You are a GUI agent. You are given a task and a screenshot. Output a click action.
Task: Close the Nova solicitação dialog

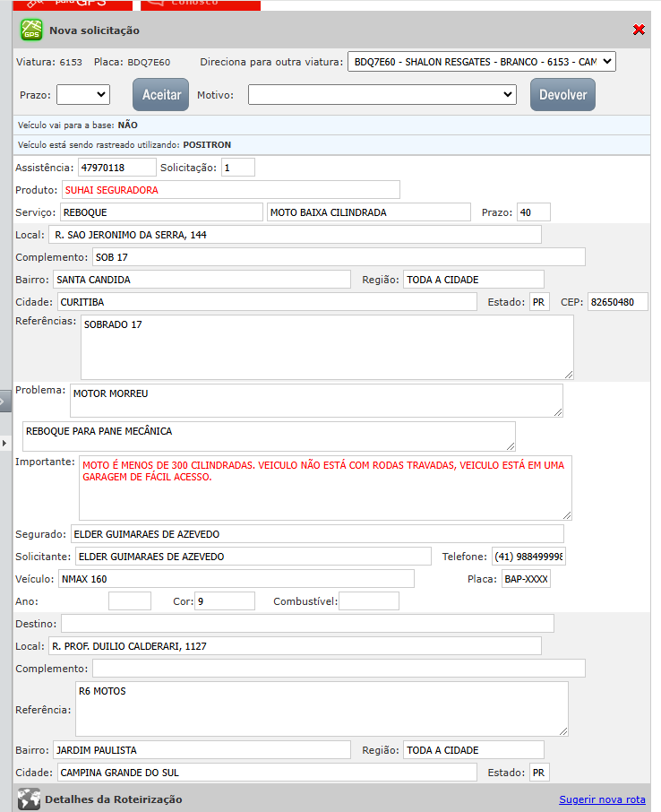(x=639, y=30)
